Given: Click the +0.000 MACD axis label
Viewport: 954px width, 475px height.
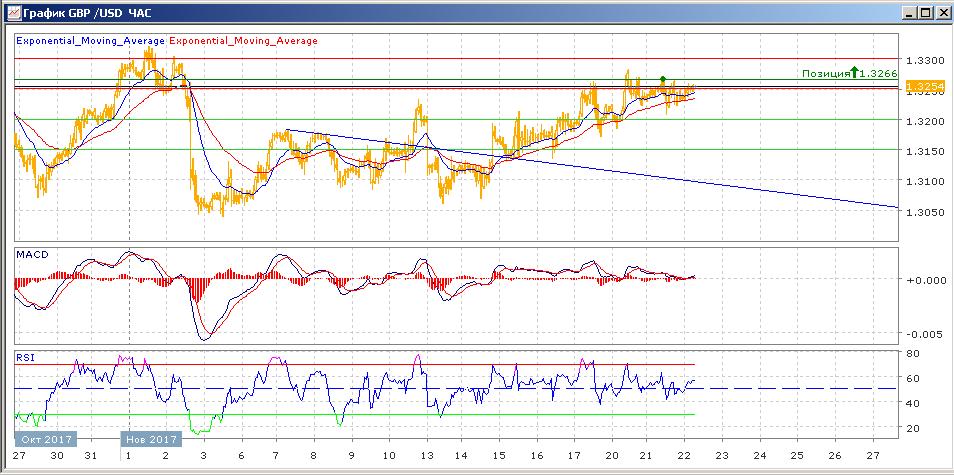Looking at the screenshot, I should (923, 280).
